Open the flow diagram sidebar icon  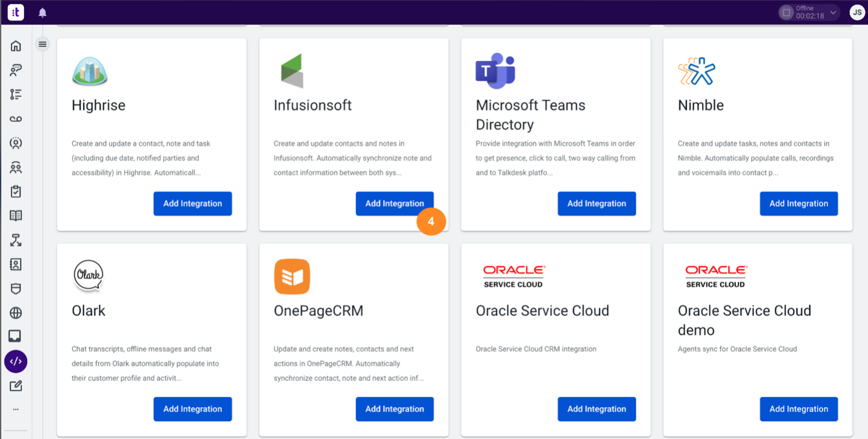coord(16,240)
